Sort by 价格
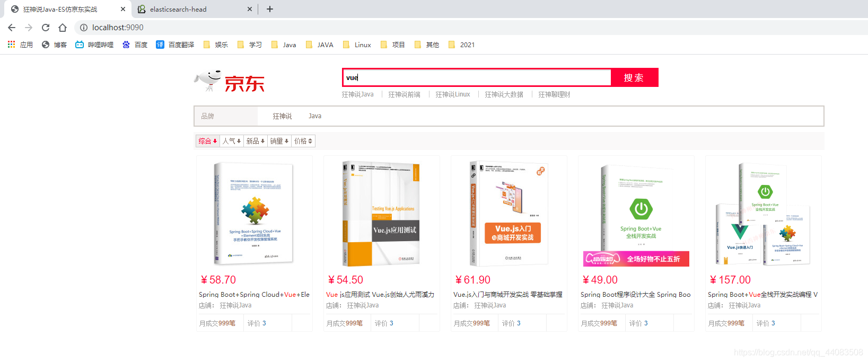This screenshot has height=362, width=868. (x=303, y=141)
